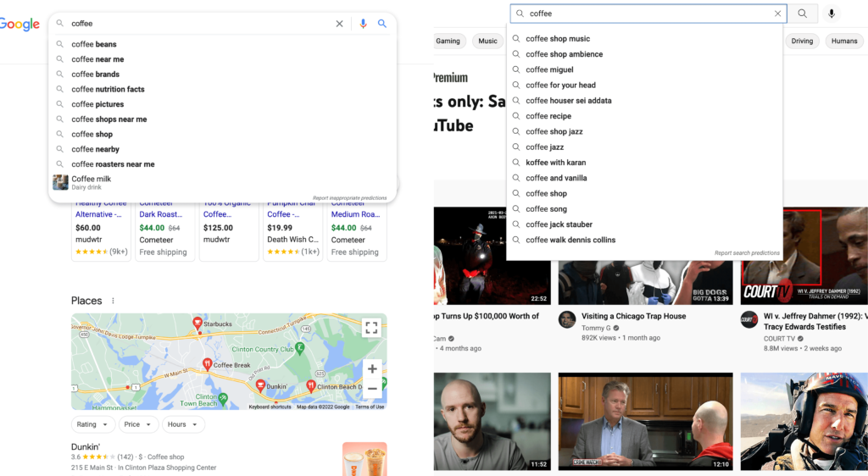Choose suggestion coffee nutrition facts
This screenshot has height=476, width=868.
tap(223, 89)
